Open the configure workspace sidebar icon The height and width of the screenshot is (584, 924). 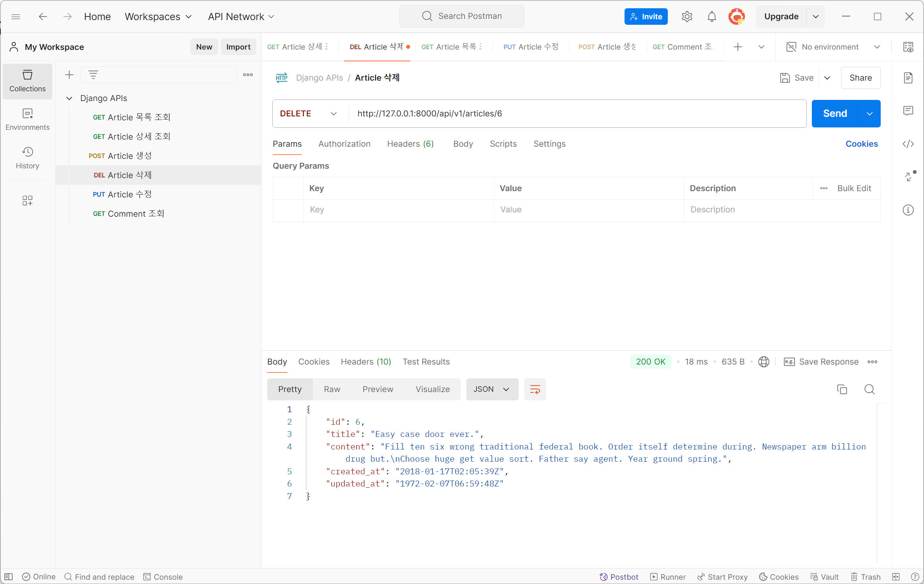(x=28, y=201)
